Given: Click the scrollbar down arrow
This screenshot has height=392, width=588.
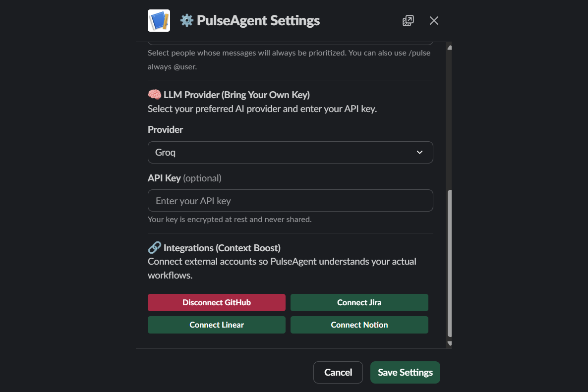Looking at the screenshot, I should click(449, 343).
